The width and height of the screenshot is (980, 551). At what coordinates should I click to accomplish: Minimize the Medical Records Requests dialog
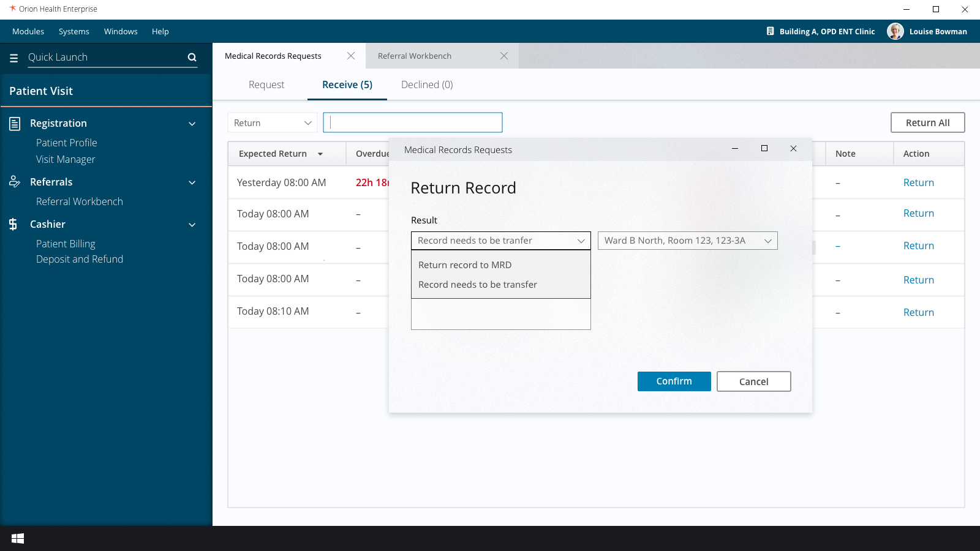(x=735, y=149)
